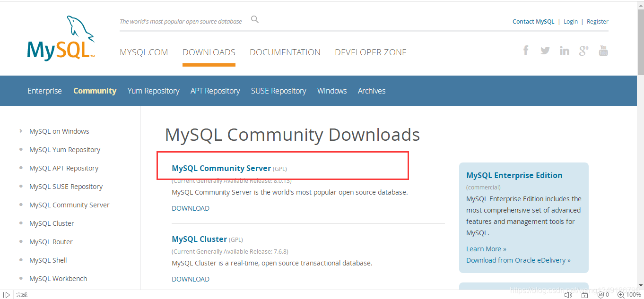This screenshot has width=644, height=299.
Task: Expand MySQL on Windows arrow
Action: (21, 131)
